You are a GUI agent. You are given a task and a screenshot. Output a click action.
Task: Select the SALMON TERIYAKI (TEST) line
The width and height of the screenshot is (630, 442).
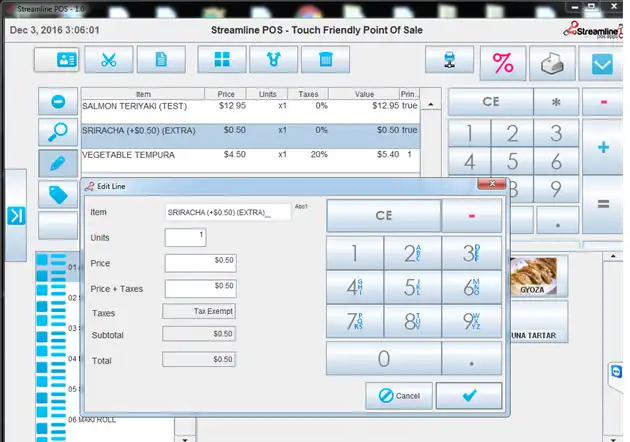pyautogui.click(x=251, y=111)
